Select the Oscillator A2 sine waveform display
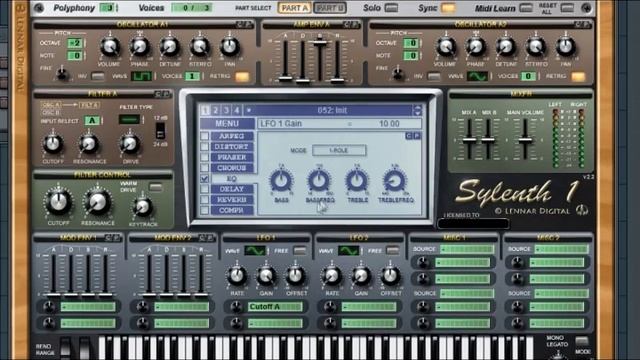Viewport: 640px width, 360px height. (x=477, y=76)
